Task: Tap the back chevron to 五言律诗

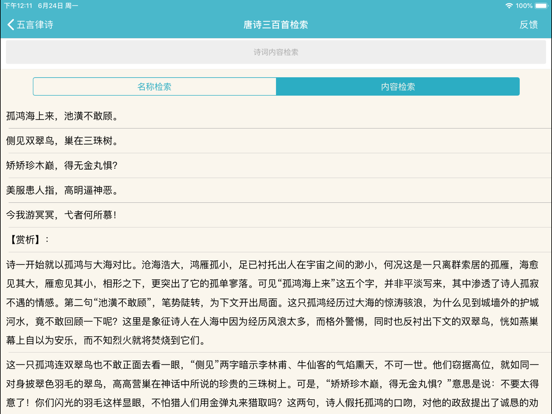Action: coord(30,25)
